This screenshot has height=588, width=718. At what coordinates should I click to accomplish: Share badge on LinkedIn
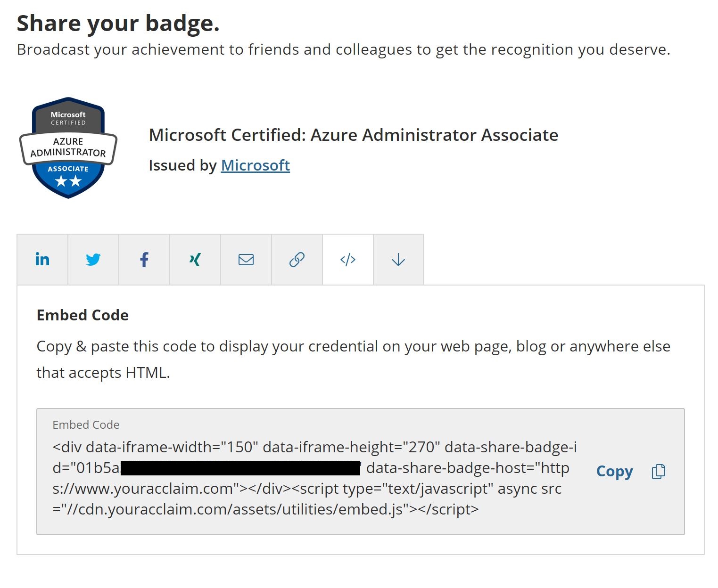[42, 260]
